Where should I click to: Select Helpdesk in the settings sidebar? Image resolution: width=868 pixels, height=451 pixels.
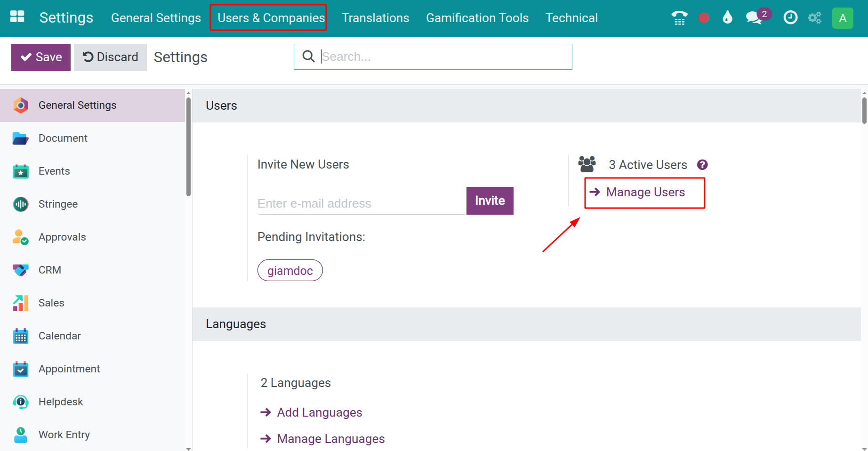(x=61, y=402)
